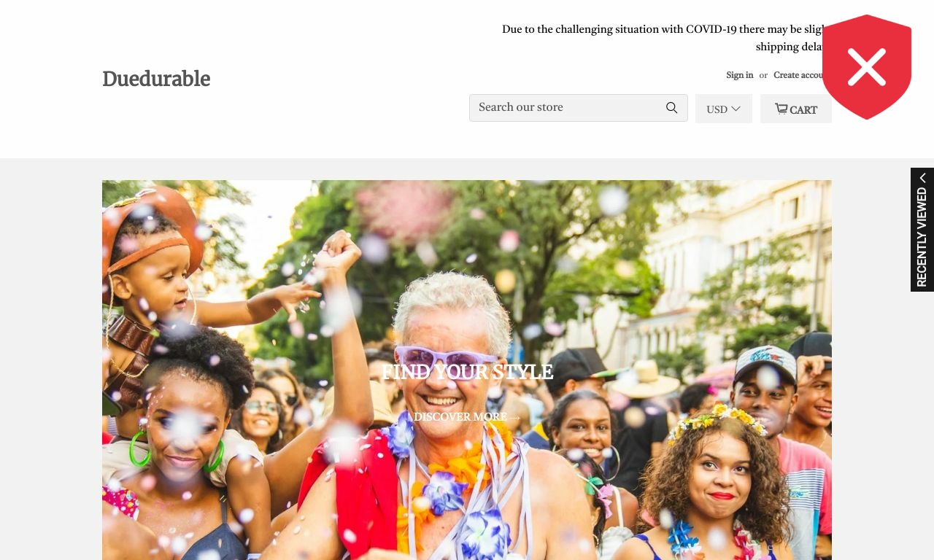Viewport: 934px width, 560px height.
Task: Click the white X inside the shield
Action: point(867,67)
